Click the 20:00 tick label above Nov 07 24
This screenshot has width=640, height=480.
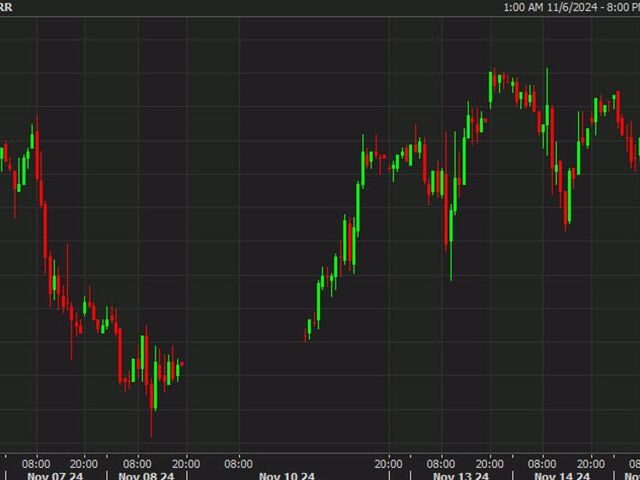point(84,464)
